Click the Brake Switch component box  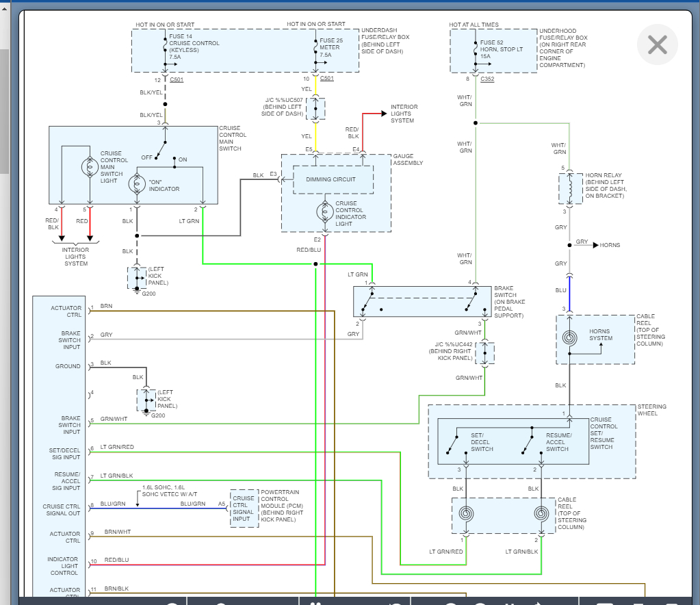pyautogui.click(x=422, y=301)
